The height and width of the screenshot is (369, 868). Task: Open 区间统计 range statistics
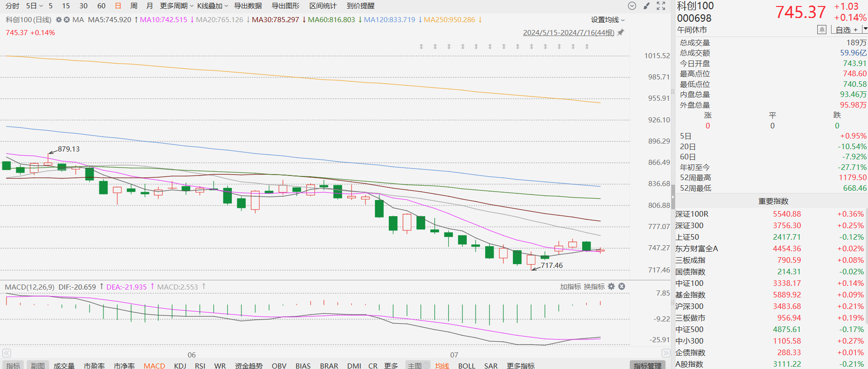coord(323,6)
